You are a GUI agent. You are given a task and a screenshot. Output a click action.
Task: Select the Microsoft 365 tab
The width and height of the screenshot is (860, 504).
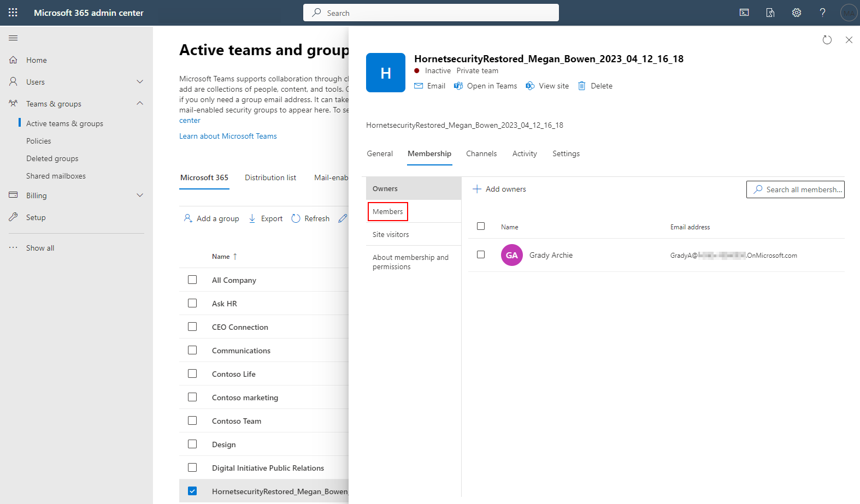pyautogui.click(x=204, y=177)
